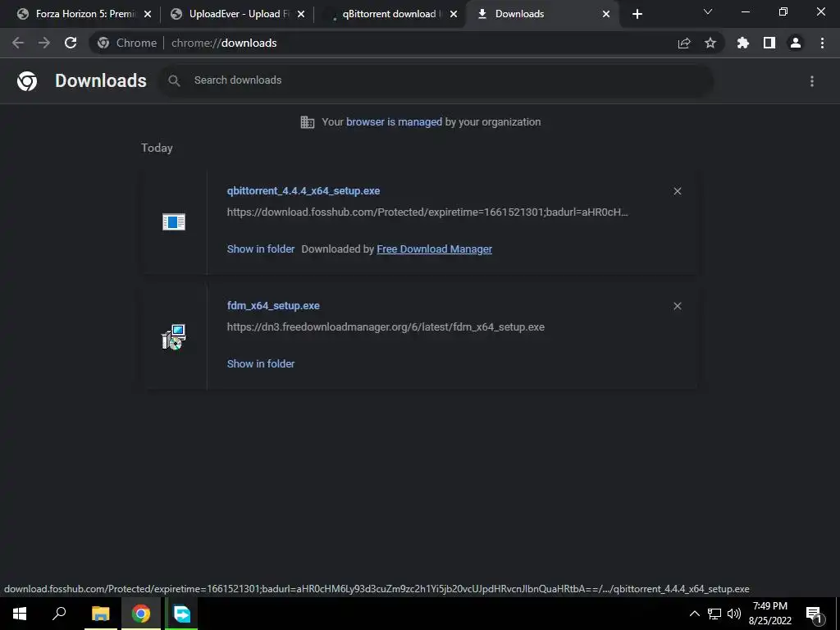This screenshot has width=840, height=630.
Task: Show hidden system tray icons
Action: pyautogui.click(x=694, y=614)
